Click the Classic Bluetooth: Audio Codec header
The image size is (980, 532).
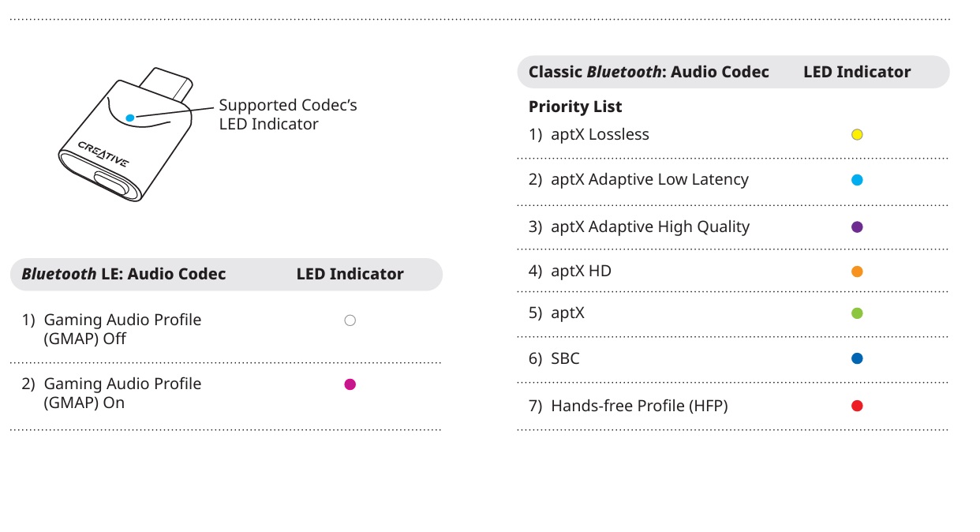click(x=649, y=72)
